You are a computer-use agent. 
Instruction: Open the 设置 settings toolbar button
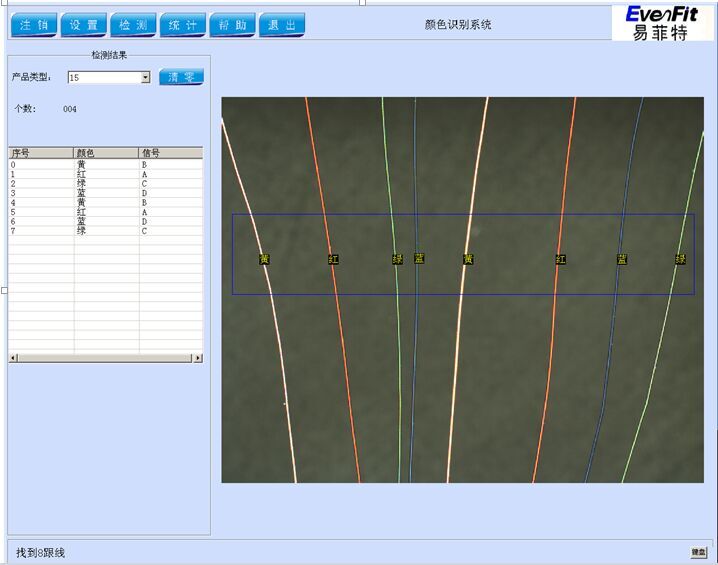click(x=83, y=25)
